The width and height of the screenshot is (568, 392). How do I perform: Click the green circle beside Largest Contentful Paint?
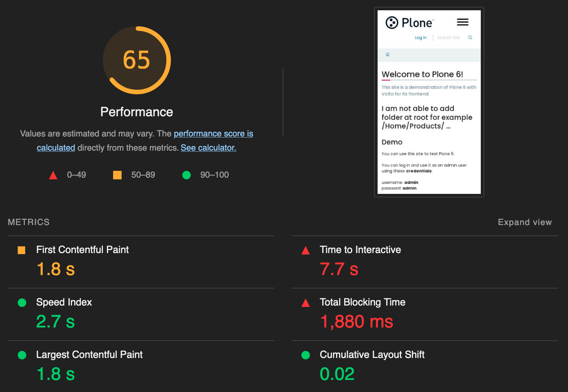(x=22, y=355)
